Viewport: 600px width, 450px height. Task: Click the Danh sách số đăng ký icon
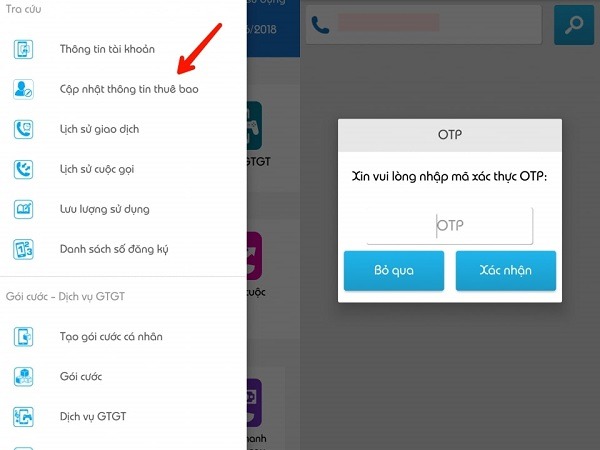point(23,249)
